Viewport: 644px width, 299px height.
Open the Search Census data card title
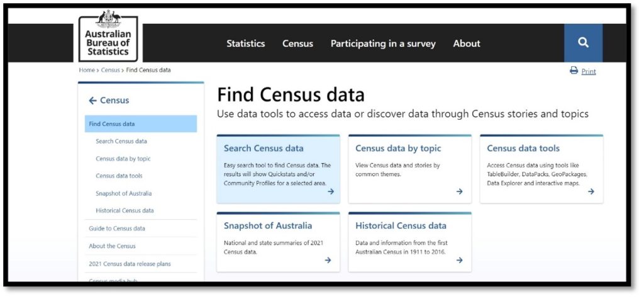(264, 149)
